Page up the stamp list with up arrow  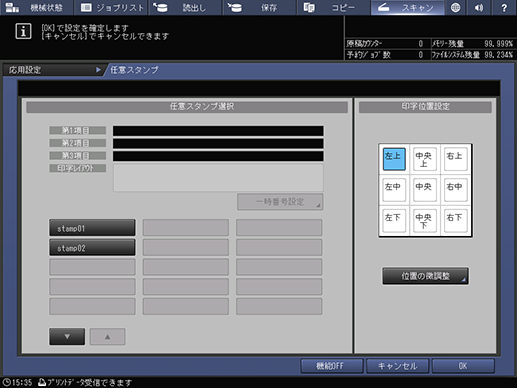coord(108,337)
